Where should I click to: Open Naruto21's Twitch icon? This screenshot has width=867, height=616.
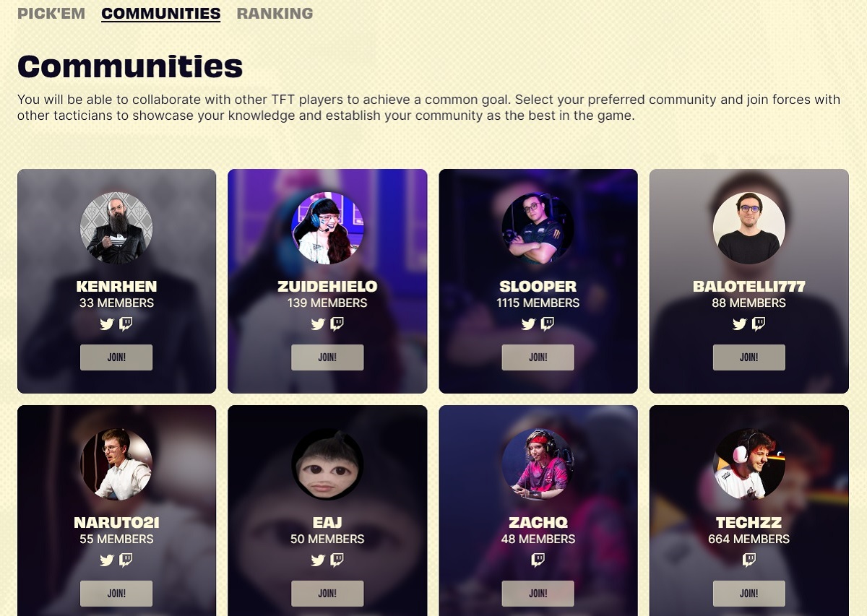[126, 560]
